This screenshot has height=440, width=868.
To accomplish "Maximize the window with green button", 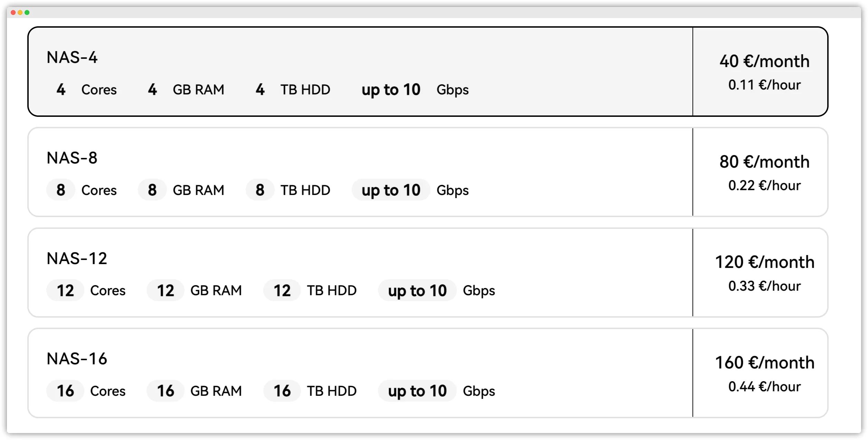I will [27, 12].
